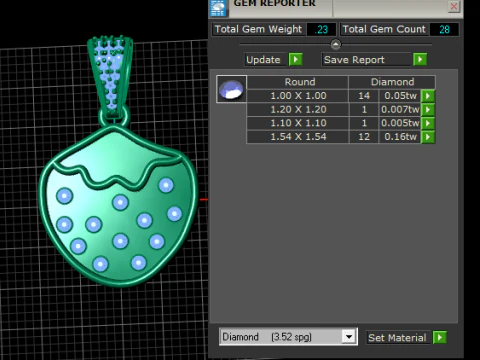480x360 pixels.
Task: Click the 0.005tw weight cell
Action: [x=400, y=123]
